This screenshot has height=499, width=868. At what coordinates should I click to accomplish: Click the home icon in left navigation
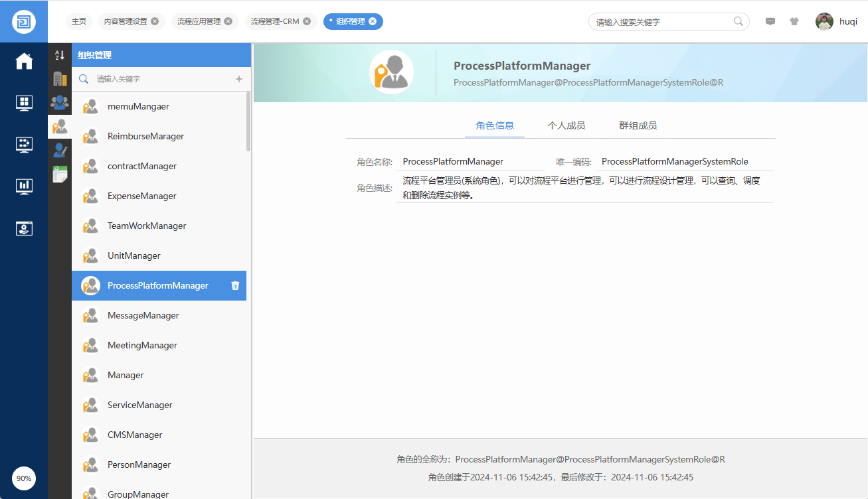[24, 61]
